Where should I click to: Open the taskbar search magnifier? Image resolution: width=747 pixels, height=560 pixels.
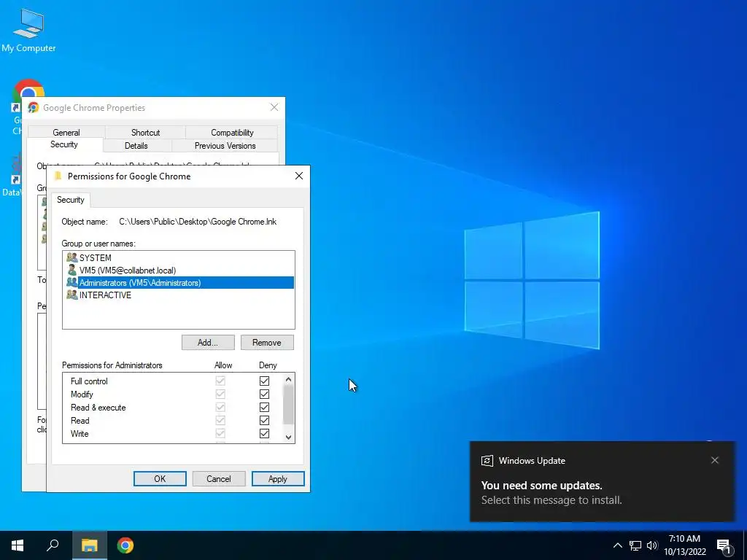coord(53,545)
